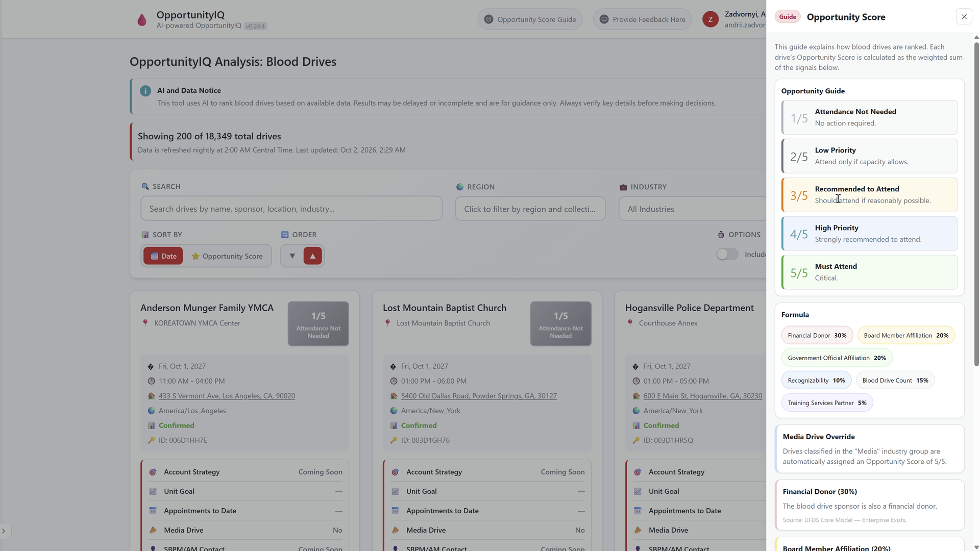Click the Financial Donor 30% formula chip

tap(817, 335)
